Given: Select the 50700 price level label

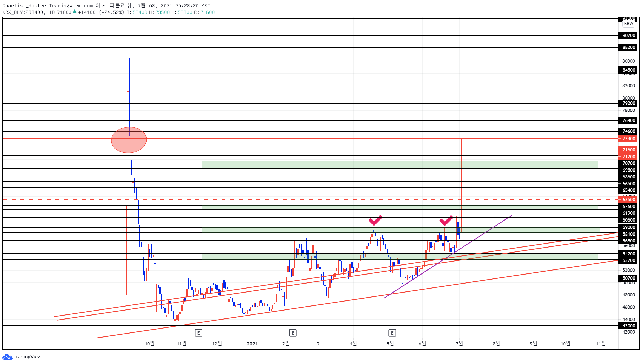Looking at the screenshot, I should click(x=628, y=278).
